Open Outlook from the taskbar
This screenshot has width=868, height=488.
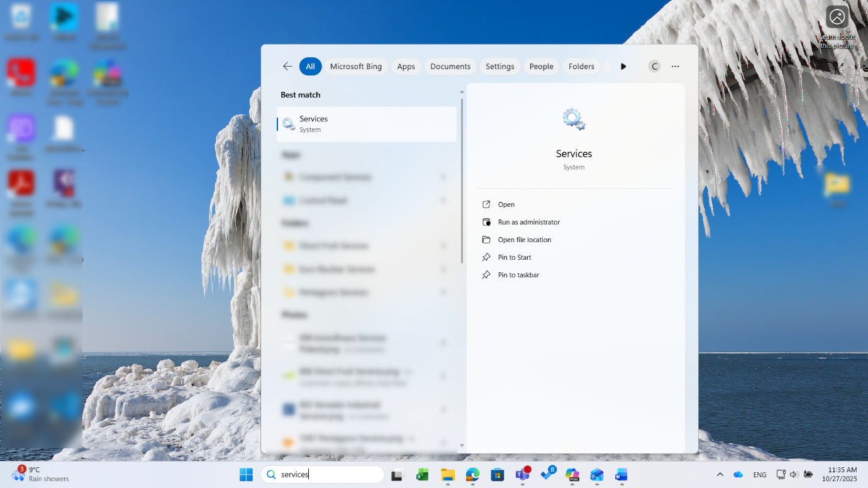coord(597,475)
